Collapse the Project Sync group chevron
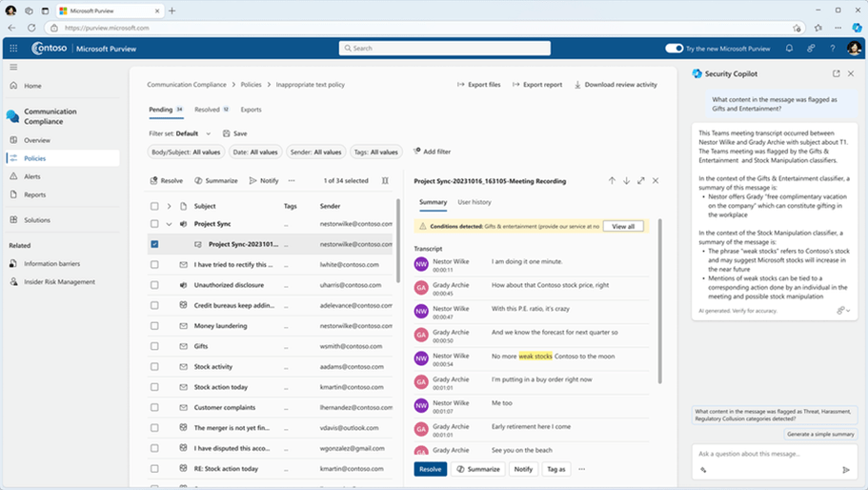 [x=170, y=224]
